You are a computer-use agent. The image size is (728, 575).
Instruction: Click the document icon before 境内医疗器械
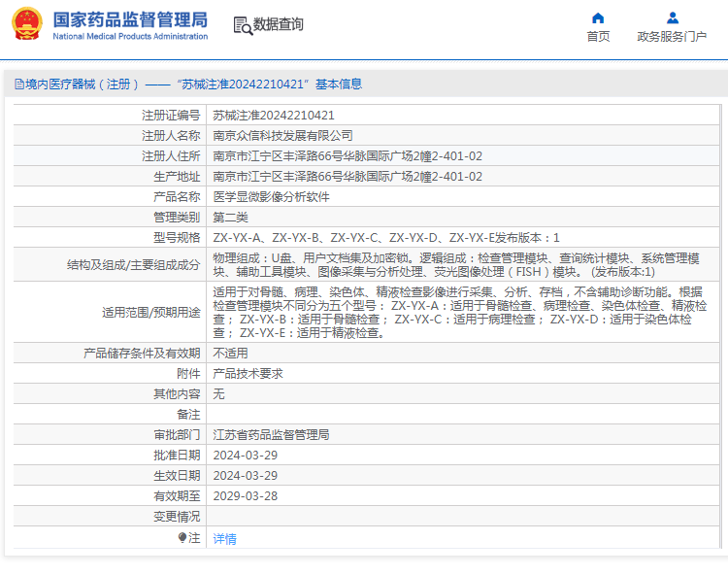point(19,85)
